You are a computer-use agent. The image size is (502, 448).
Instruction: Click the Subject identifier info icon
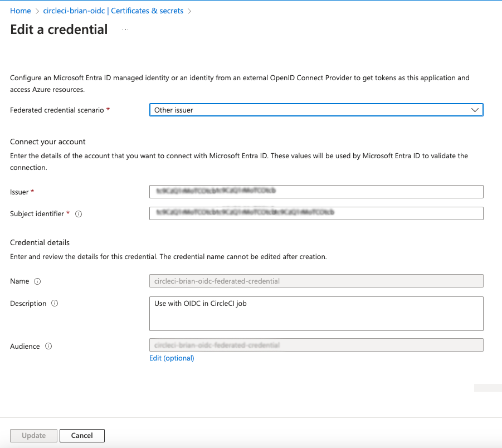78,213
